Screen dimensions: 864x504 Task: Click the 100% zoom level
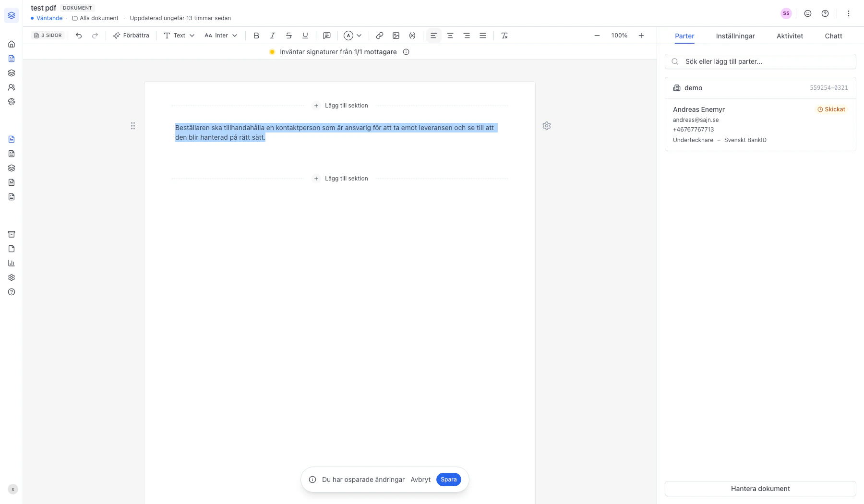click(619, 36)
